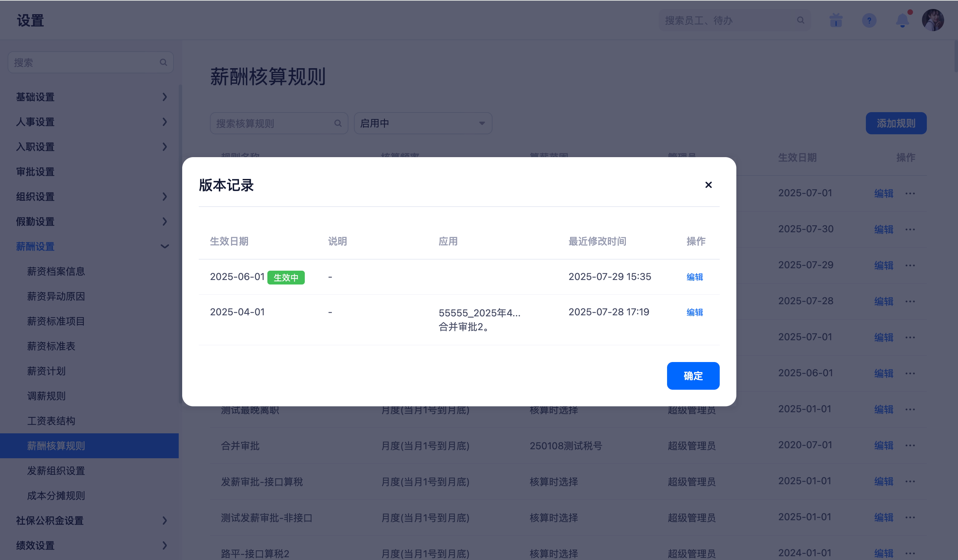
Task: Close the 版本记录 dialog with X
Action: [x=708, y=185]
